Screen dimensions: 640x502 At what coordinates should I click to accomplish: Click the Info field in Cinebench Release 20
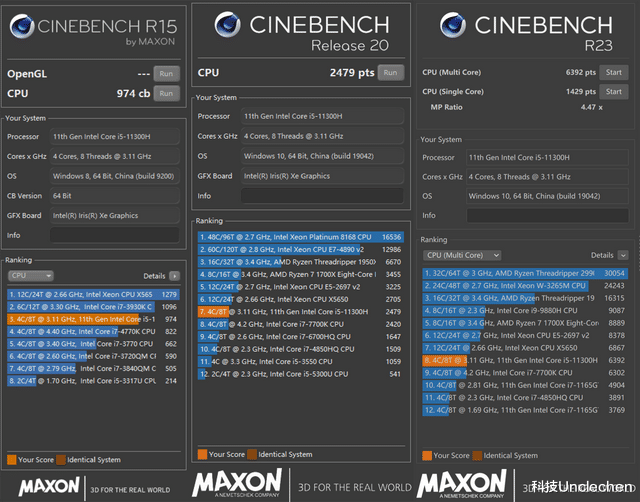[322, 196]
